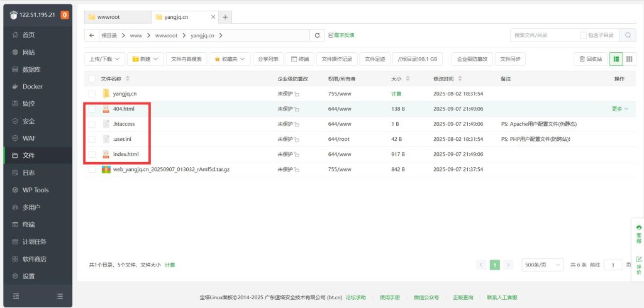
Task: Sort by 修改时间 modified time column
Action: pyautogui.click(x=460, y=79)
